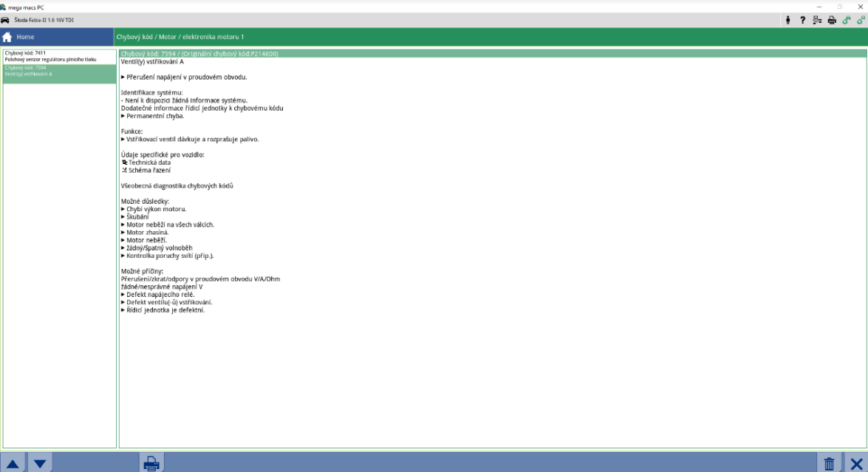Click the vehicle name Škoda Fabia-II 1.6 16V TDI
This screenshot has width=868, height=472.
(44, 21)
